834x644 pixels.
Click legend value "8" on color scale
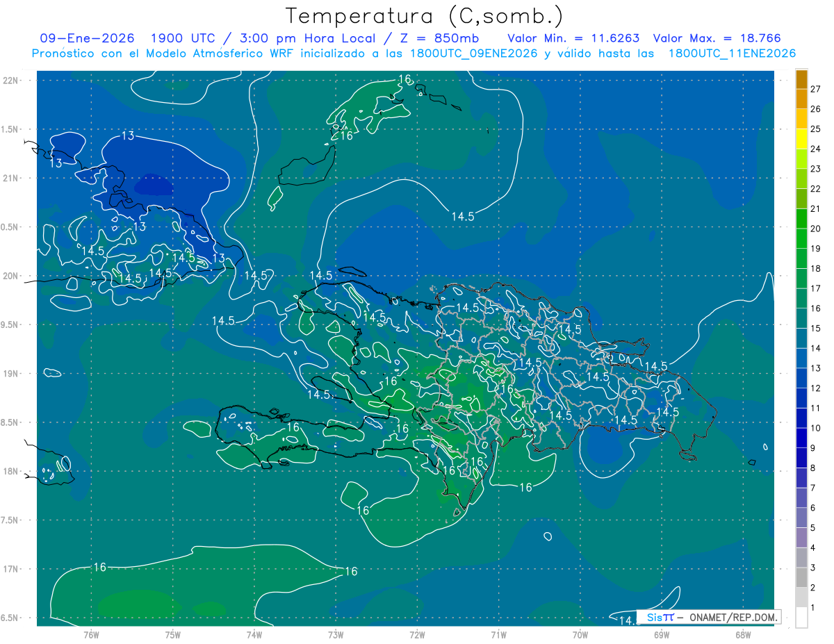coord(813,468)
